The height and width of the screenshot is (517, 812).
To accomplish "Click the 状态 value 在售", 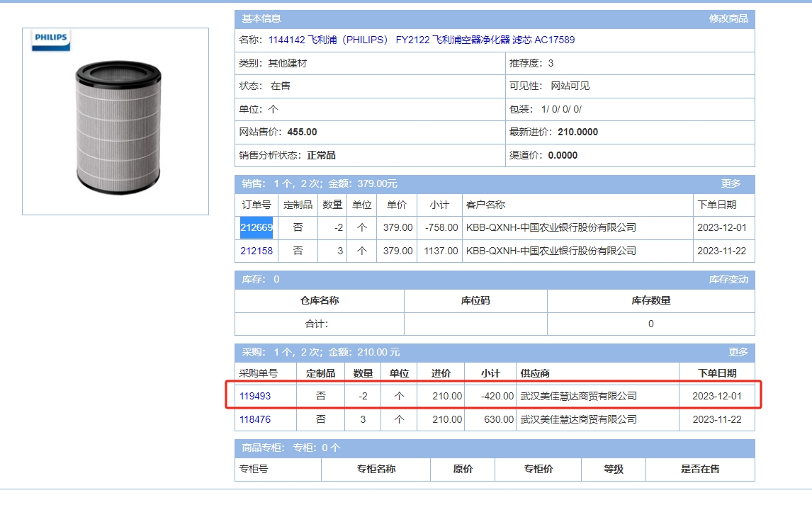I will 280,86.
